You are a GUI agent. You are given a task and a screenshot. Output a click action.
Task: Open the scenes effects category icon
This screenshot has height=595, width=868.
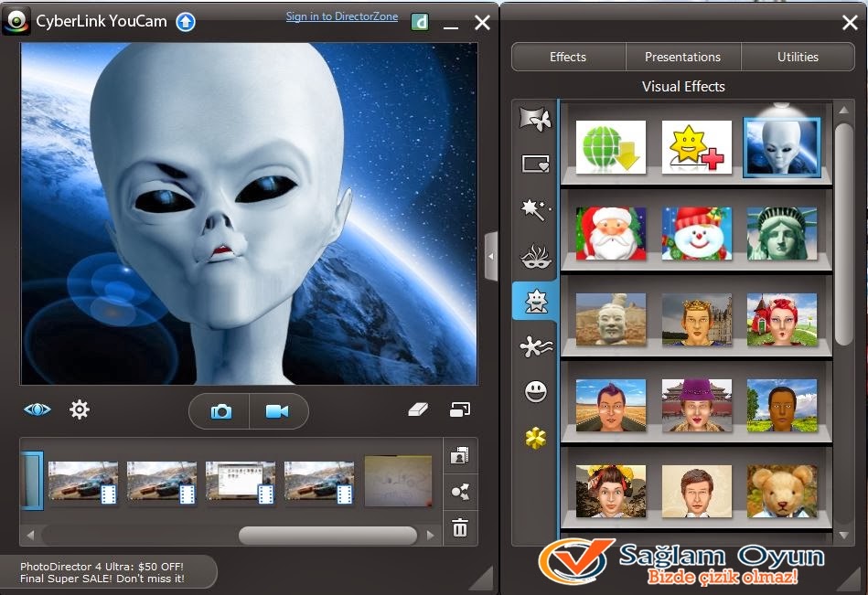(535, 119)
